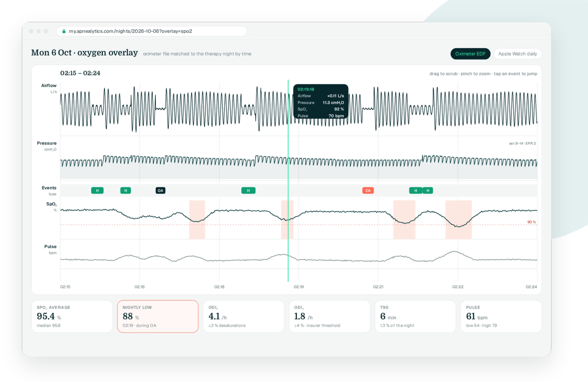Click the red "90 %" threshold label
588x382 pixels.
pos(532,222)
